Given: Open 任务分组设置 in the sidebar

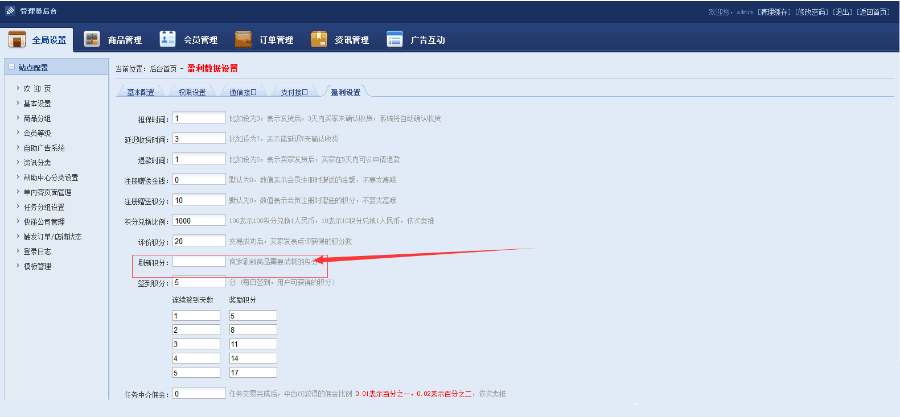Looking at the screenshot, I should (44, 207).
